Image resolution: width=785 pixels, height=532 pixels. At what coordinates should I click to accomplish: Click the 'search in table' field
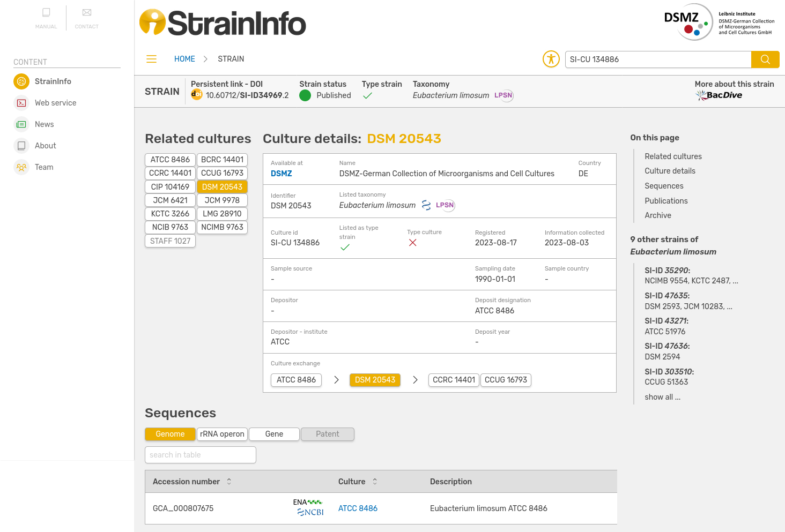(200, 455)
